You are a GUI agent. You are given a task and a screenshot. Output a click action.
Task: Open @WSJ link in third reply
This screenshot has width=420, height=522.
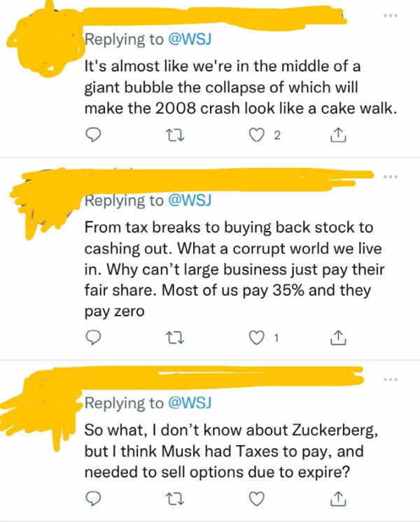(188, 404)
